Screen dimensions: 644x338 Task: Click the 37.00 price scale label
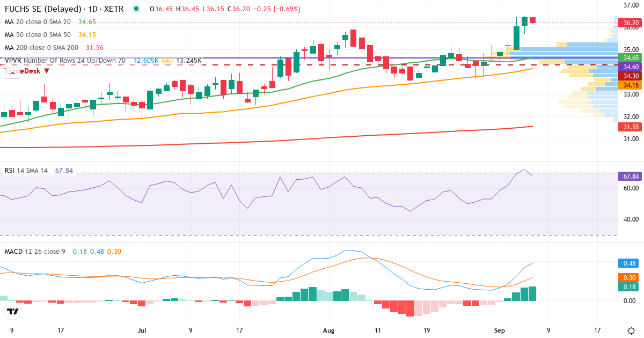coord(630,5)
